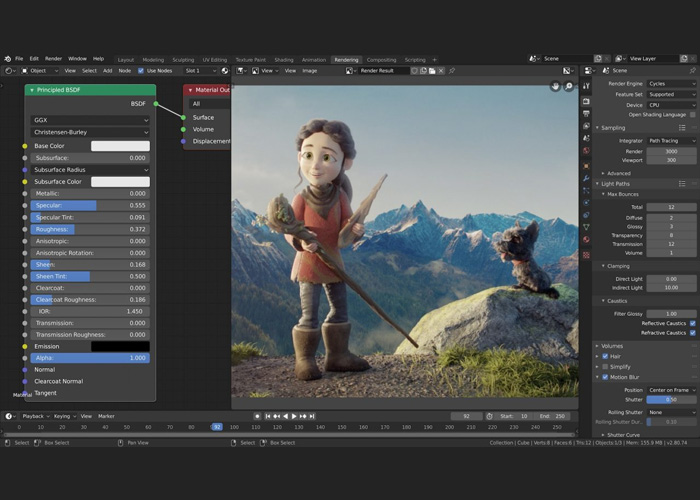The width and height of the screenshot is (700, 500).
Task: Open the Device CPU dropdown
Action: [671, 105]
